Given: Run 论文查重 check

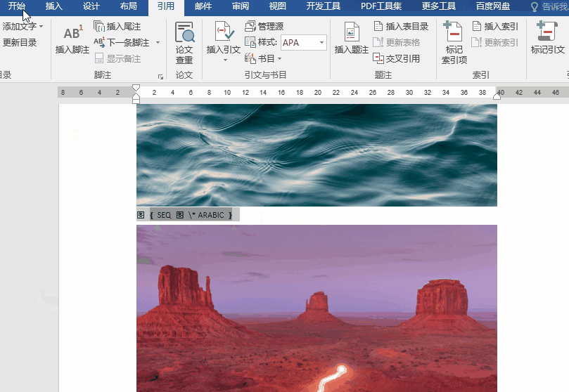Looking at the screenshot, I should pos(184,43).
